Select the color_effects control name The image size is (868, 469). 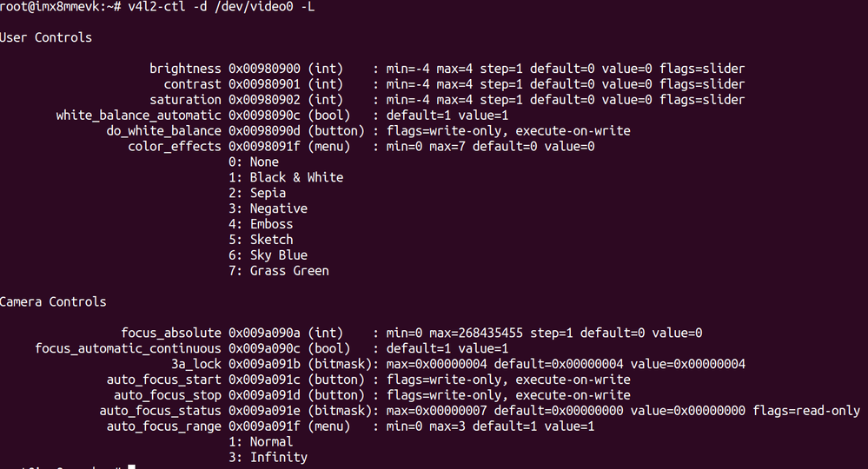tap(174, 147)
